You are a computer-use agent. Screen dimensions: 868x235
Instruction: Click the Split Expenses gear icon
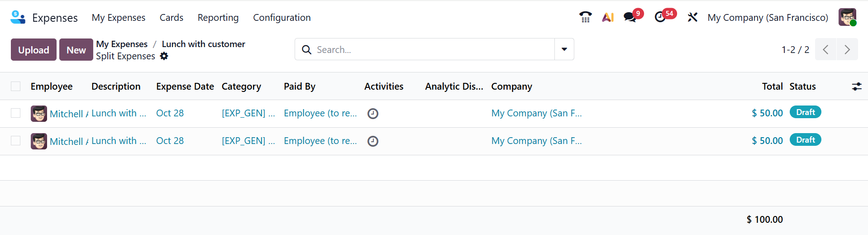[164, 56]
